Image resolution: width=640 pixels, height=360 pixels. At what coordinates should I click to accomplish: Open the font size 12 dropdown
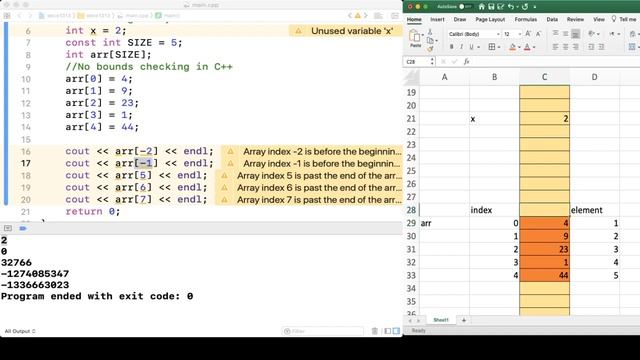520,34
